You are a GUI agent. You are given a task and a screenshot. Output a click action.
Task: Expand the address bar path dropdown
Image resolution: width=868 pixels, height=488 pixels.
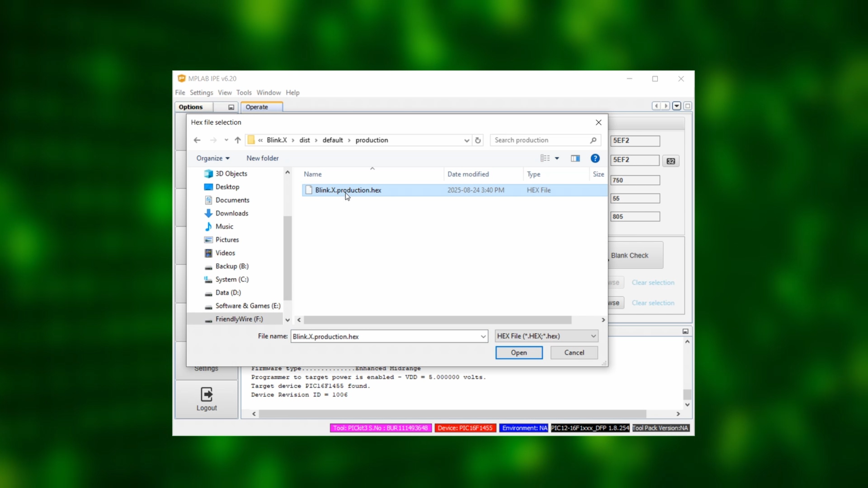pos(467,140)
